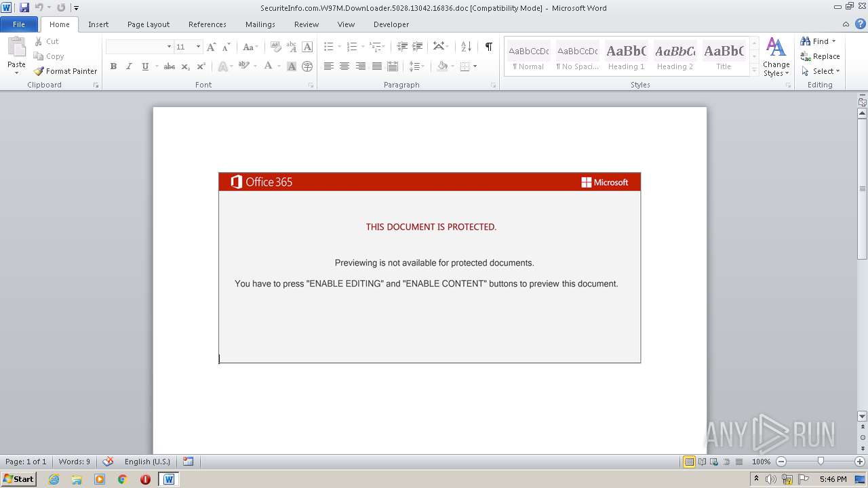Click the zoom in plus button
The height and width of the screenshot is (488, 868).
860,462
